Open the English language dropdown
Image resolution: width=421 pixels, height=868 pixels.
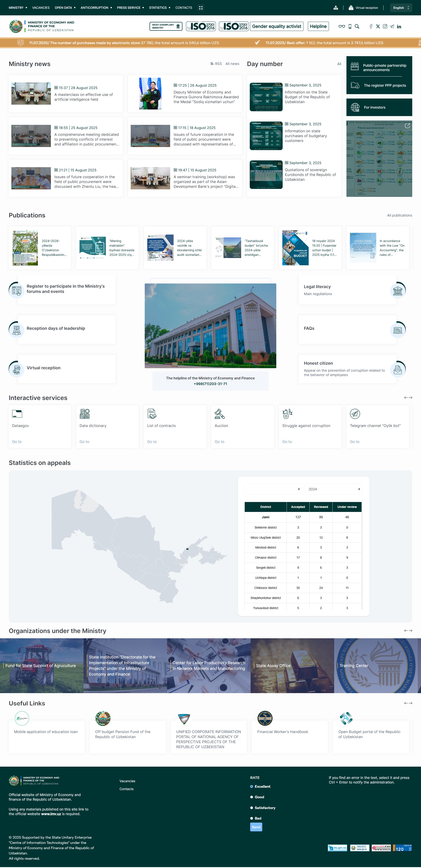pos(401,8)
